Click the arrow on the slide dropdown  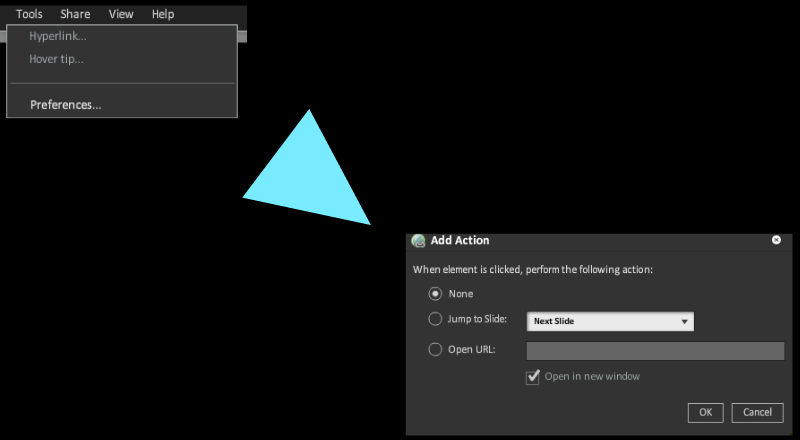(x=684, y=321)
